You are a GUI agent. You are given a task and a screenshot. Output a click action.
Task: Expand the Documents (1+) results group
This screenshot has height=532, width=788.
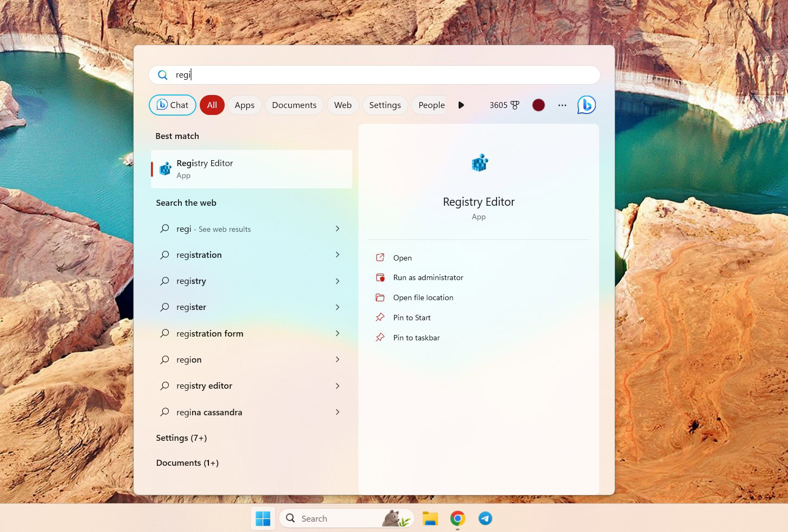[x=187, y=463]
